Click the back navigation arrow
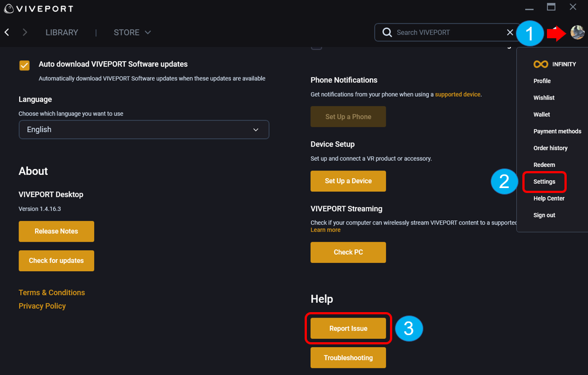 click(7, 33)
